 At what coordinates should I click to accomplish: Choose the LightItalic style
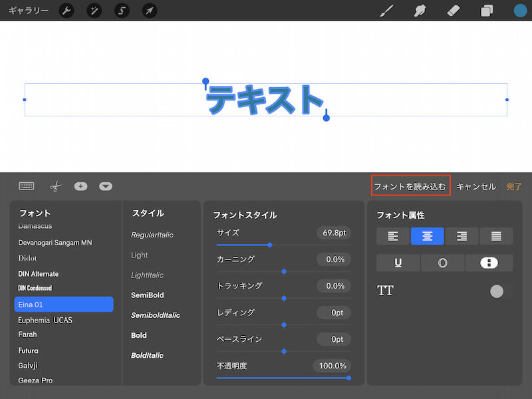coord(147,275)
